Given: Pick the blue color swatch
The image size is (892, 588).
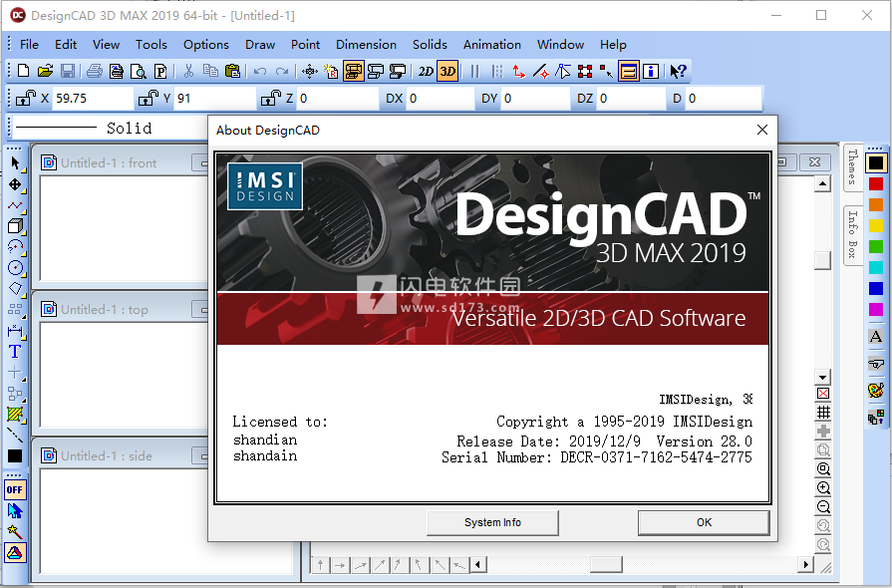Looking at the screenshot, I should click(876, 288).
